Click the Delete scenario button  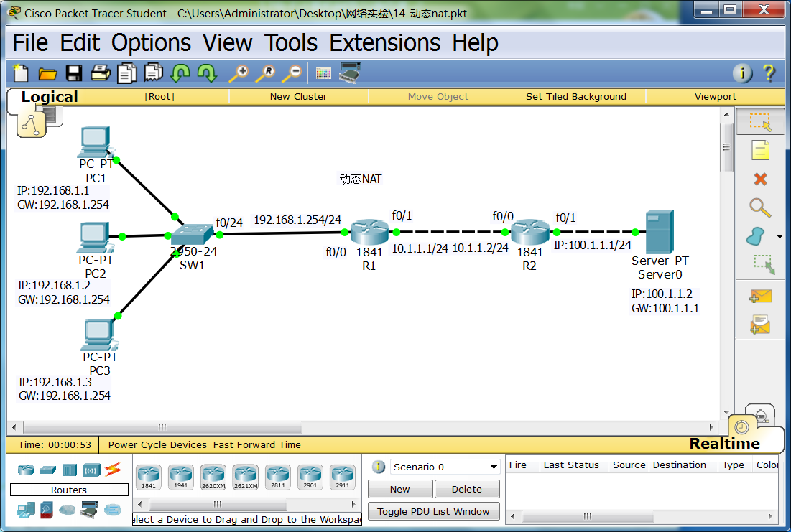click(467, 489)
